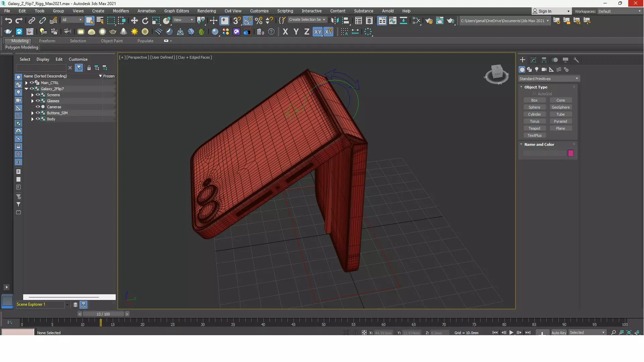Toggle the Angle Snap tool
This screenshot has height=362, width=644.
click(x=248, y=21)
